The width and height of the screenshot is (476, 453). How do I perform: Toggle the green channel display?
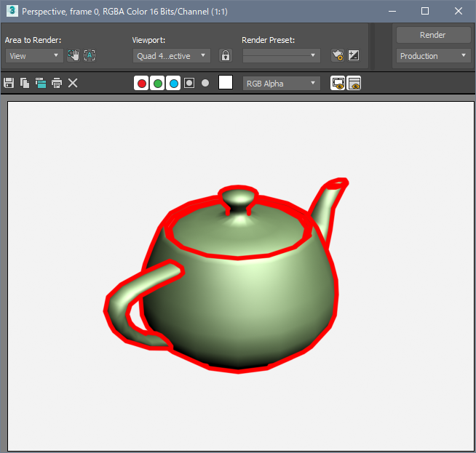tap(158, 84)
